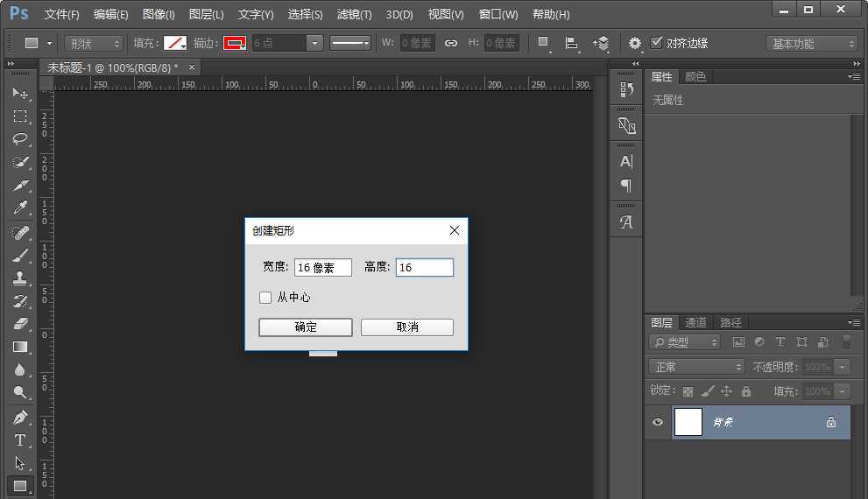Image resolution: width=868 pixels, height=499 pixels.
Task: Open the Character panel icon
Action: coord(626,161)
